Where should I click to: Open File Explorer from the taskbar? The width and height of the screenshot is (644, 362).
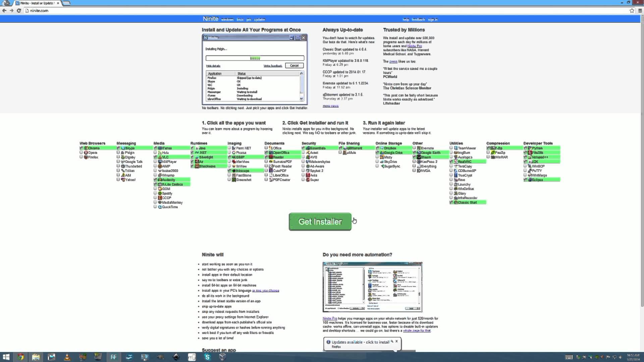click(x=36, y=357)
